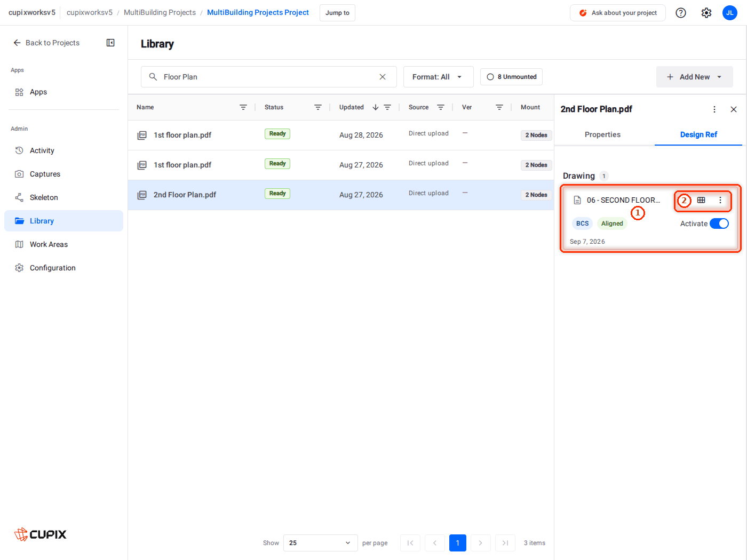Open the 06 - SECOND FLOOR drawing card
The width and height of the screenshot is (747, 560).
coord(650,218)
